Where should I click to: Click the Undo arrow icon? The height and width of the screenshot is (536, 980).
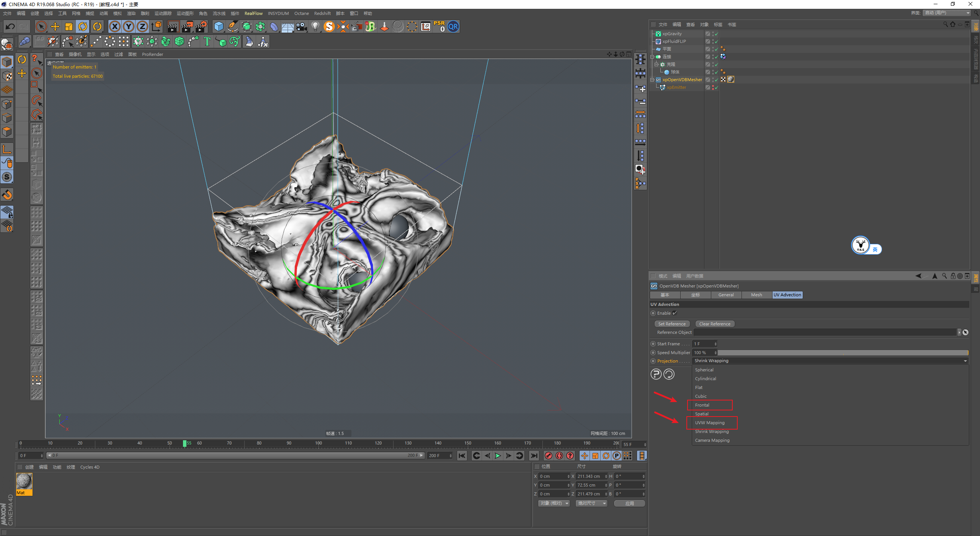pyautogui.click(x=10, y=26)
